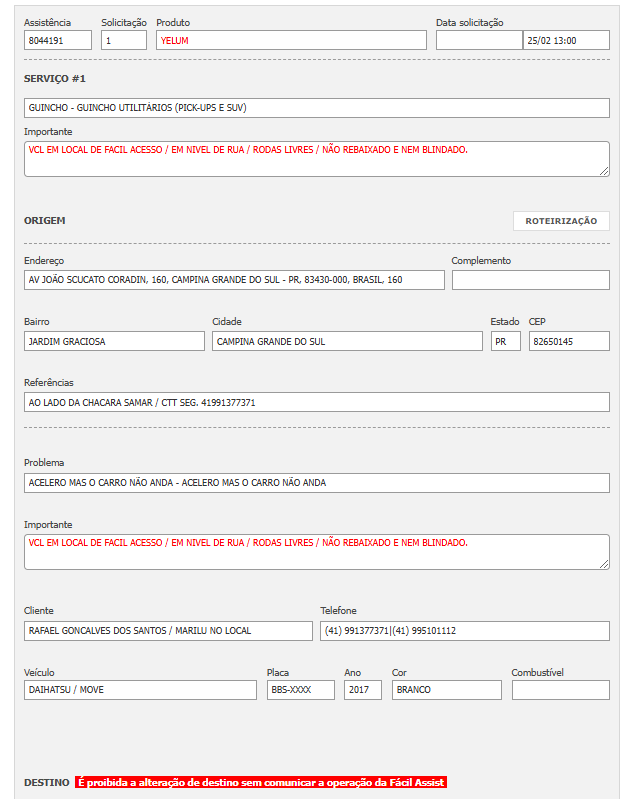Click the ROTEIRIZAÇÃO button
This screenshot has height=799, width=632.
point(561,221)
